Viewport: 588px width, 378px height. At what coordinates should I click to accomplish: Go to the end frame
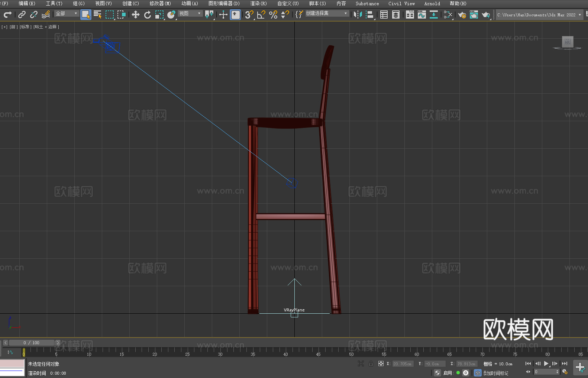[x=565, y=364]
